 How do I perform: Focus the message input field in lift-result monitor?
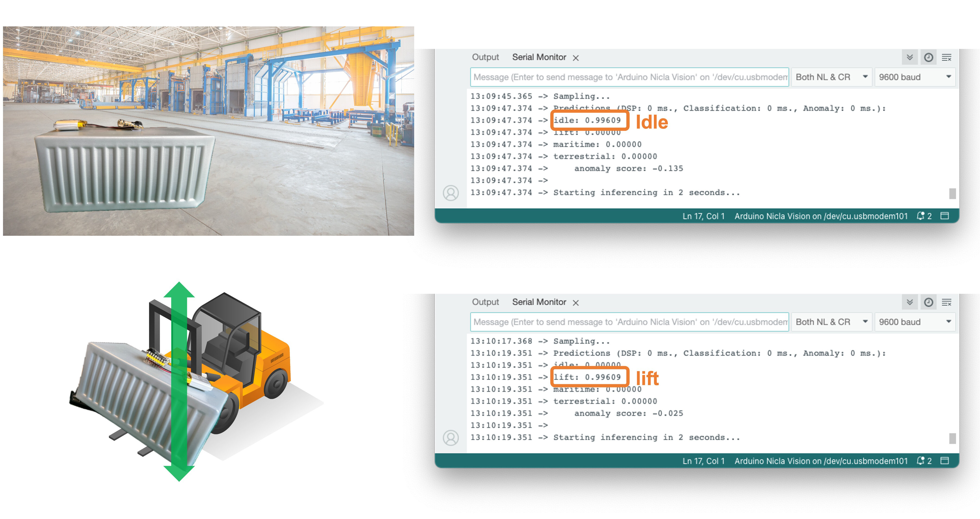629,322
